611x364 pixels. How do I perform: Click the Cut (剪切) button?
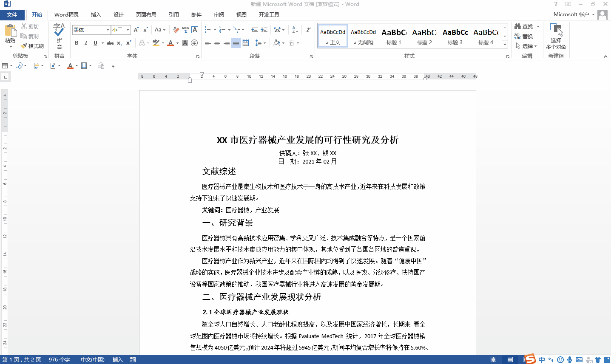coord(30,26)
